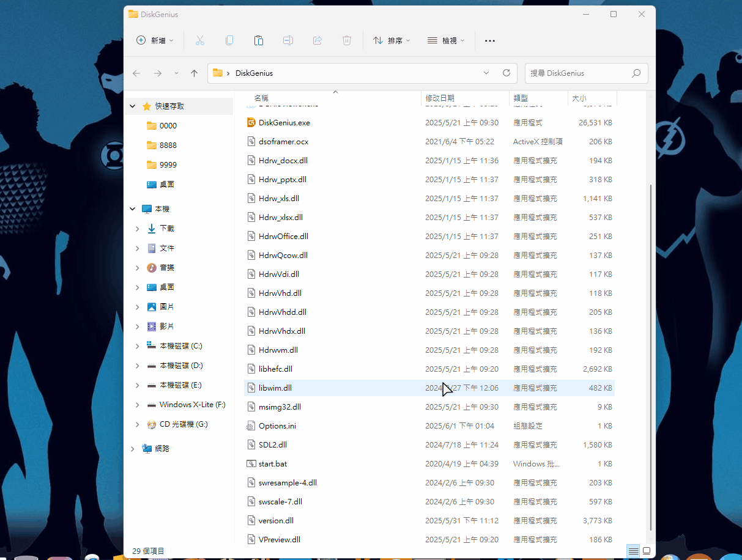Open recent locations dropdown arrow
Screen dimensions: 742x560
point(177,73)
